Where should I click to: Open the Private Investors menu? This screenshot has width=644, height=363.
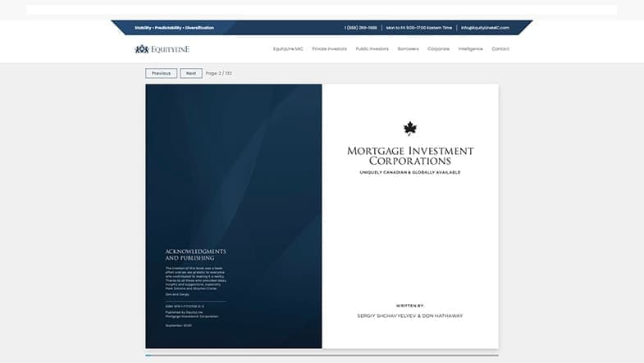[x=329, y=49]
